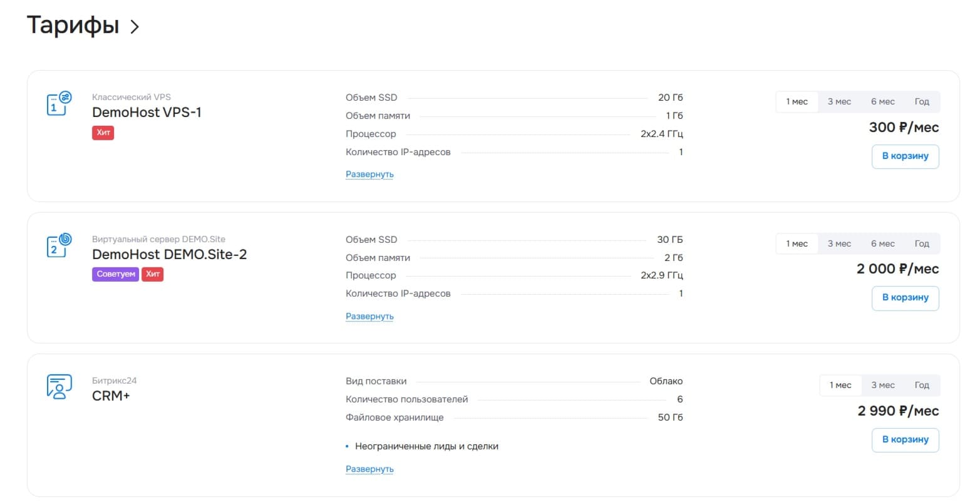The width and height of the screenshot is (980, 502).
Task: Select 1 мес period for VPS-1
Action: [797, 102]
